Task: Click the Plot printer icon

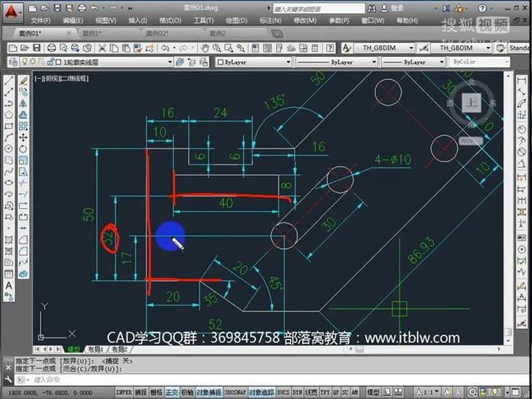Action: (51, 48)
